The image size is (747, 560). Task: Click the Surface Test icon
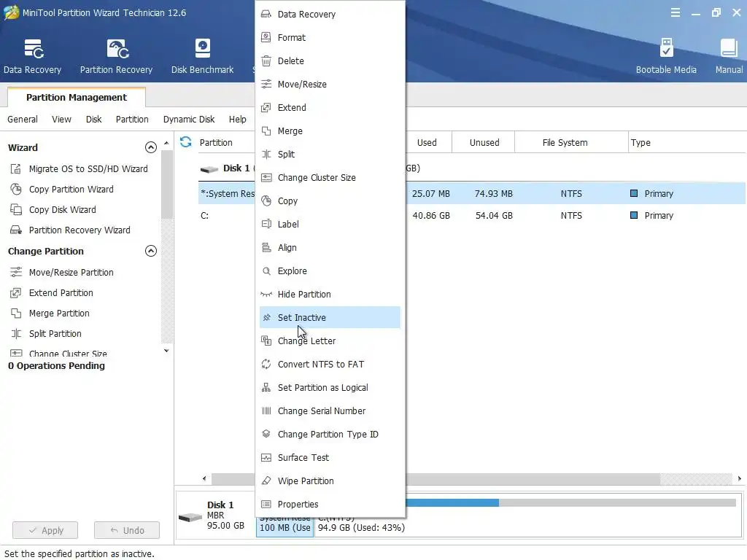pos(266,458)
